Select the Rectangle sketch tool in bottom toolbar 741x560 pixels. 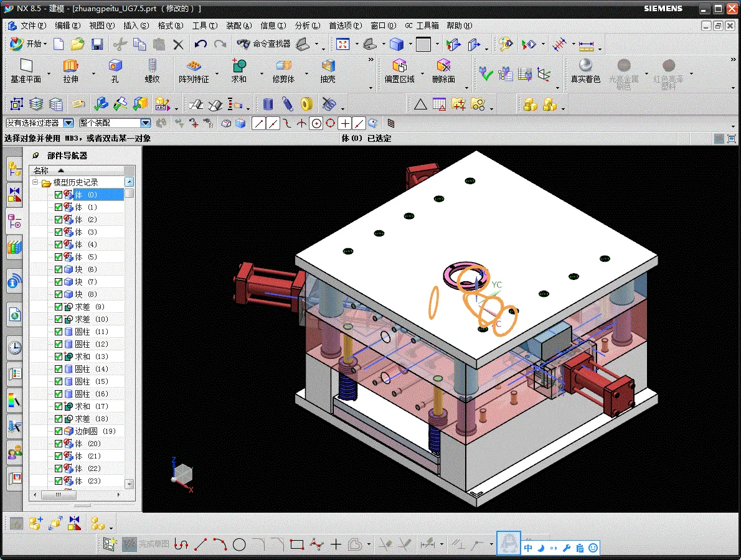tap(297, 544)
